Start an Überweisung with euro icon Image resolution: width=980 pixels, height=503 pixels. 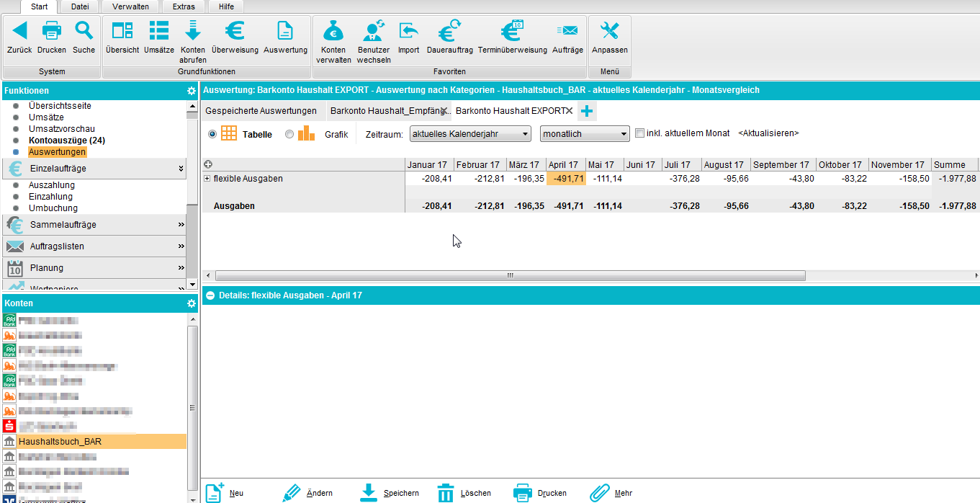click(x=235, y=30)
